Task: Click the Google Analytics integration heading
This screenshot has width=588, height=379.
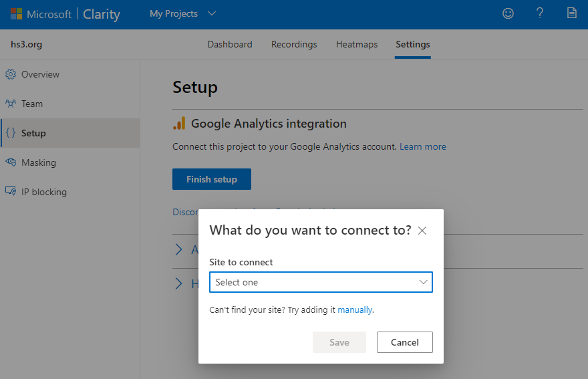Action: [269, 124]
